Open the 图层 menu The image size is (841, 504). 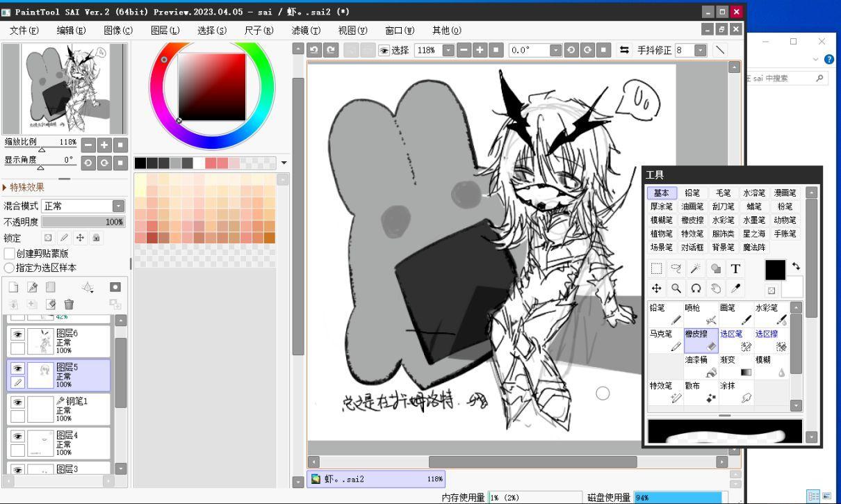[165, 31]
